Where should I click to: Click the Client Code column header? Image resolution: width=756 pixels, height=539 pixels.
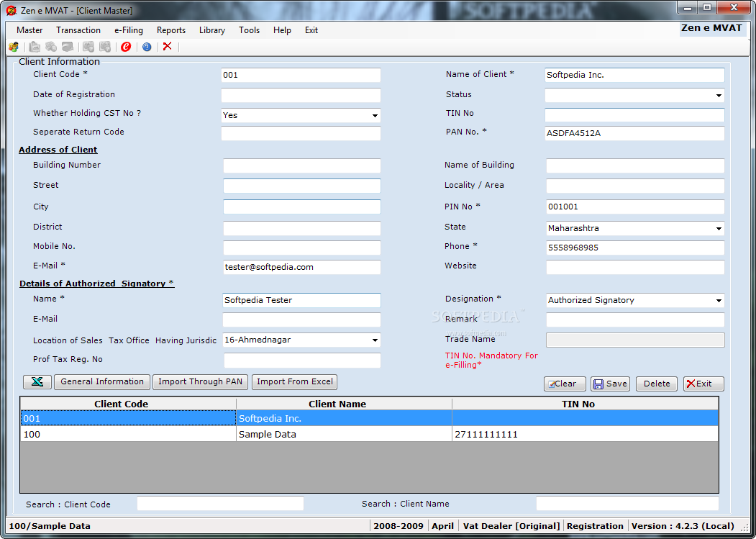click(128, 404)
